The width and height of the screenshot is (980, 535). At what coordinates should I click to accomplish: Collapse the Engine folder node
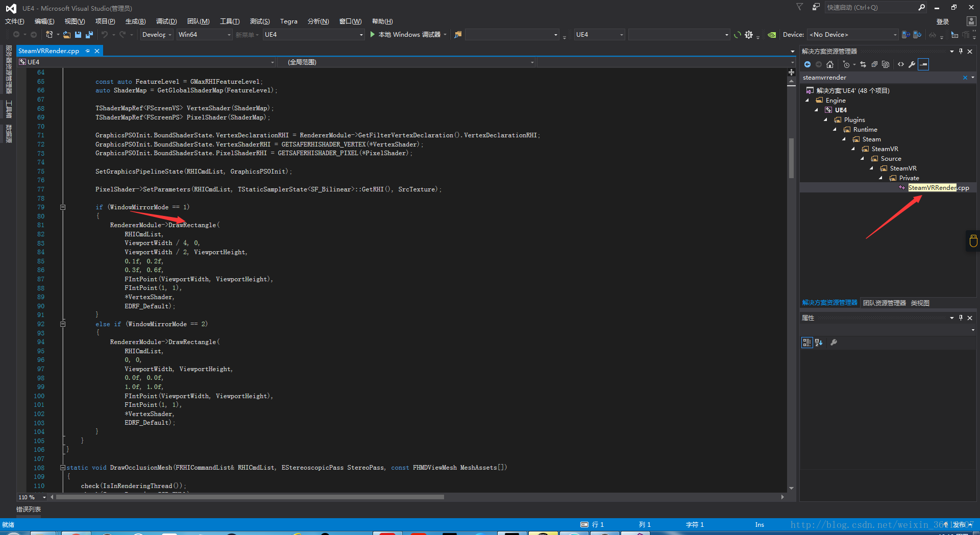[x=807, y=101]
